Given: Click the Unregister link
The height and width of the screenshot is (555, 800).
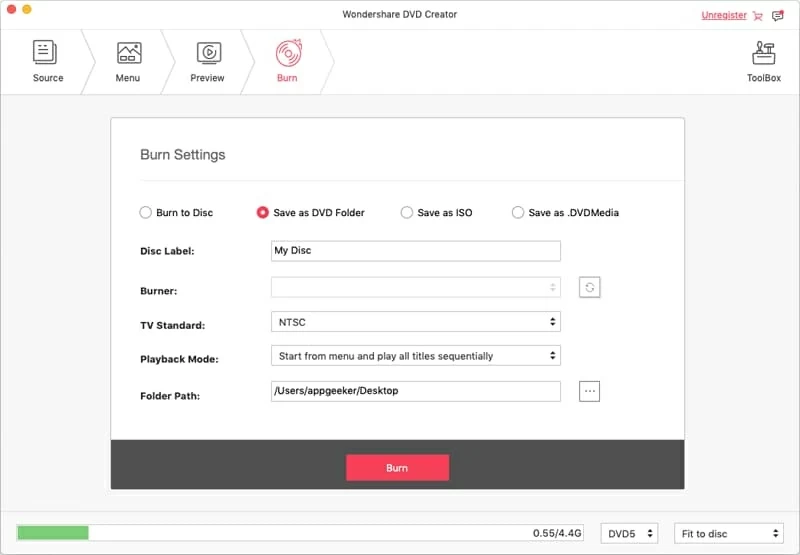Looking at the screenshot, I should (724, 16).
